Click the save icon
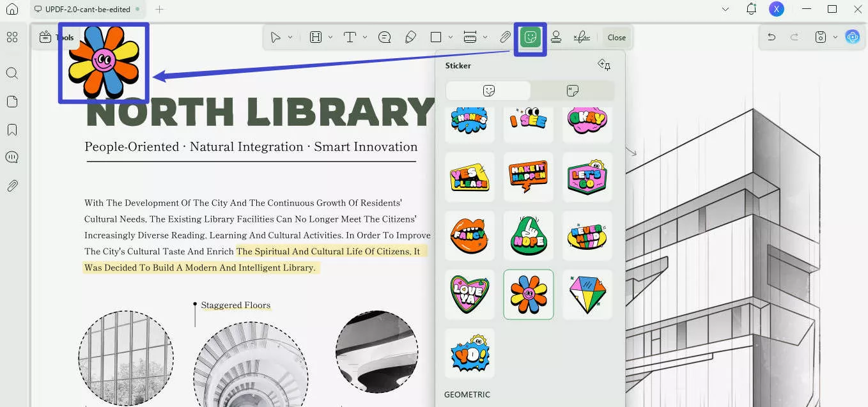The height and width of the screenshot is (407, 868). (x=821, y=37)
